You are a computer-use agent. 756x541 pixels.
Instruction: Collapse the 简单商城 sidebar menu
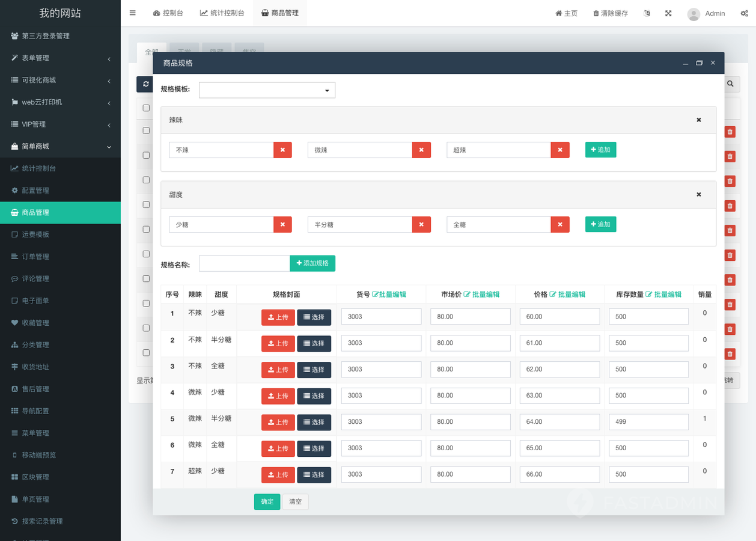60,147
